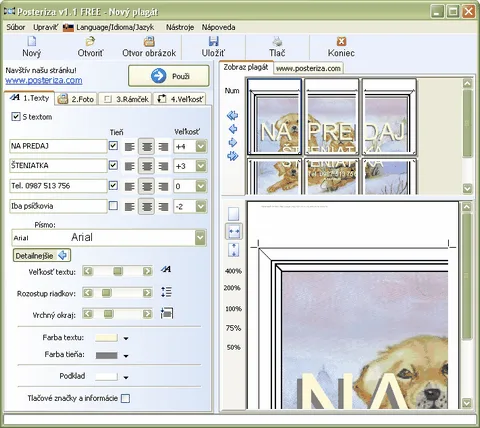480x428 pixels.
Task: Open the Upraviť menu
Action: [46, 27]
